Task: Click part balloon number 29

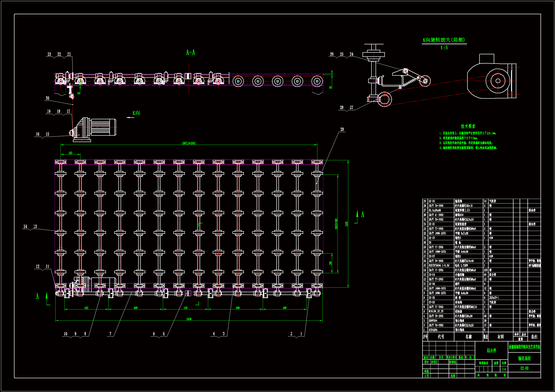Action: coord(342,129)
